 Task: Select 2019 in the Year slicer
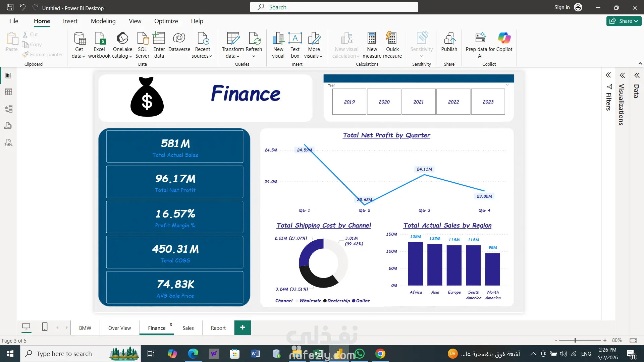(349, 102)
